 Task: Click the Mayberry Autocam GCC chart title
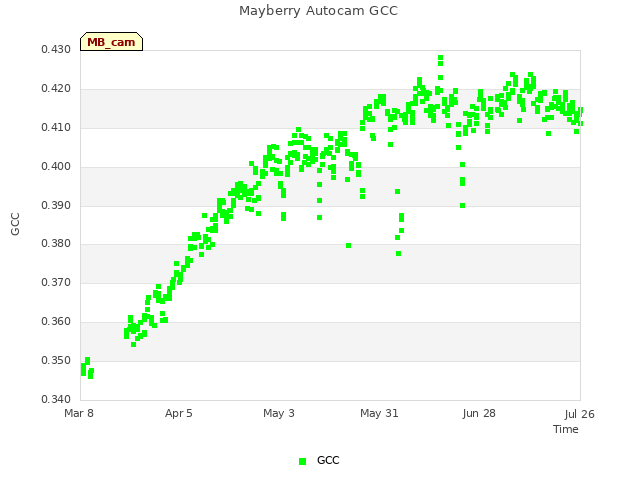click(x=318, y=11)
